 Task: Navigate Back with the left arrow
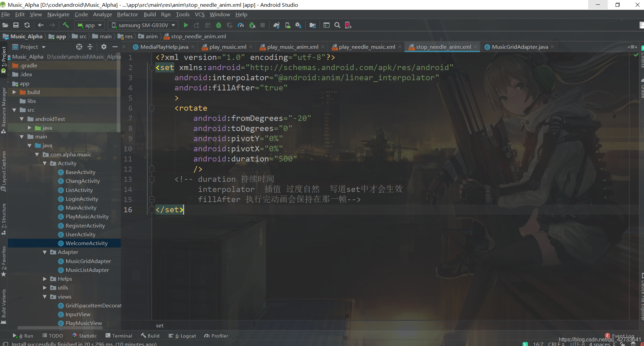coord(41,25)
